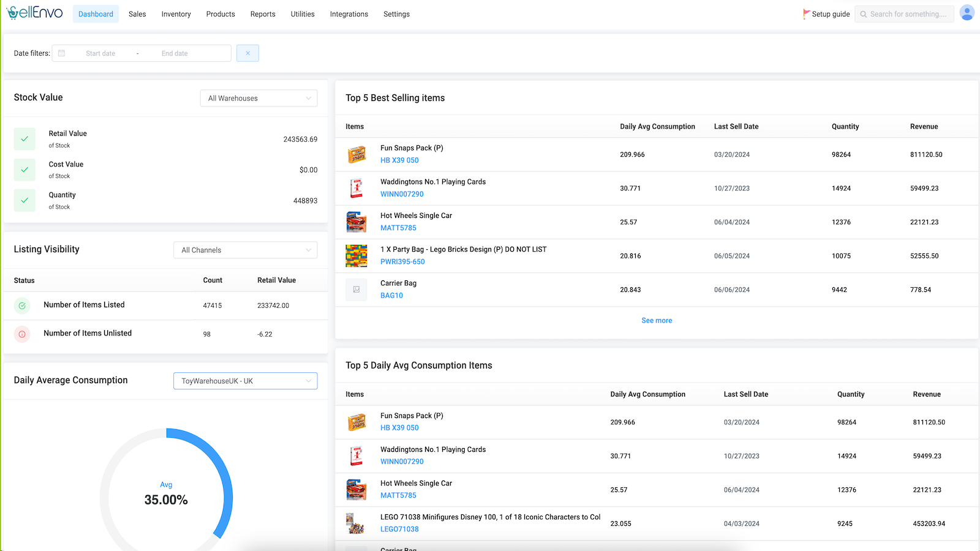Click the Retail Value green checkmark
This screenshot has height=551, width=980.
[24, 139]
